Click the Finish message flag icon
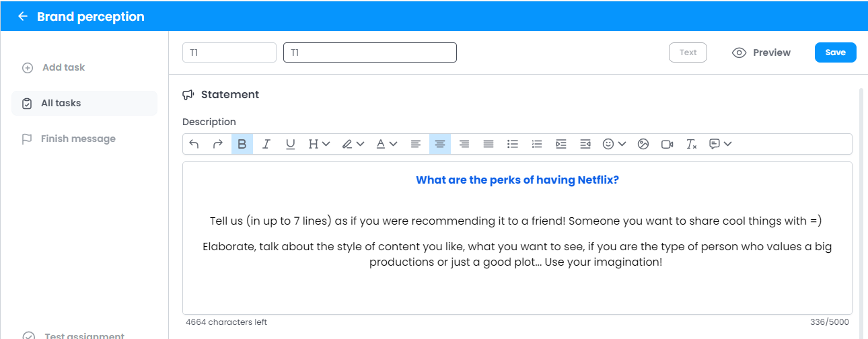868x339 pixels. pyautogui.click(x=27, y=139)
